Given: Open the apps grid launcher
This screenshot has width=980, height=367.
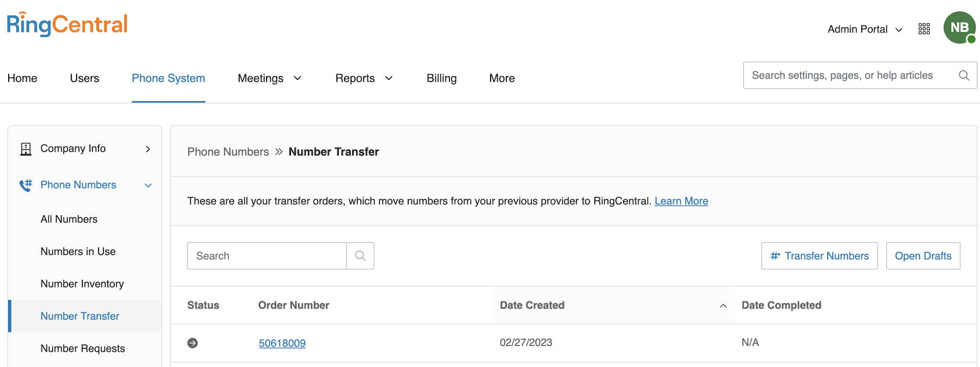Looking at the screenshot, I should 924,28.
